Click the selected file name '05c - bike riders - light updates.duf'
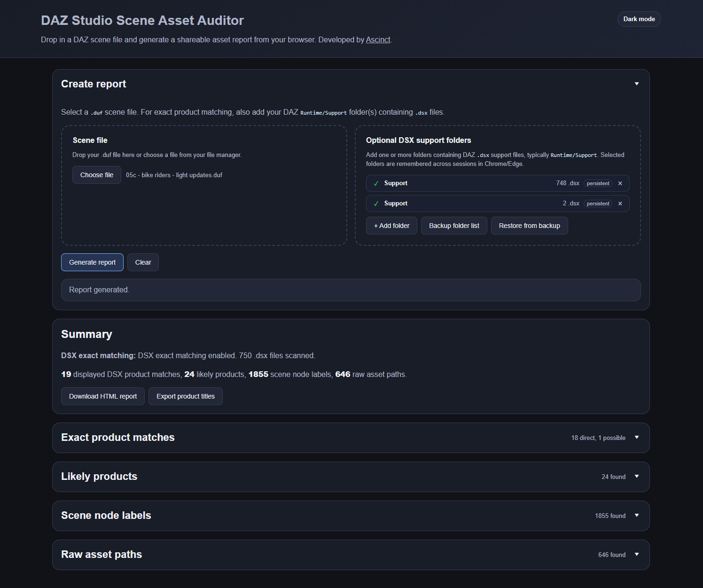This screenshot has width=703, height=588. (x=174, y=175)
